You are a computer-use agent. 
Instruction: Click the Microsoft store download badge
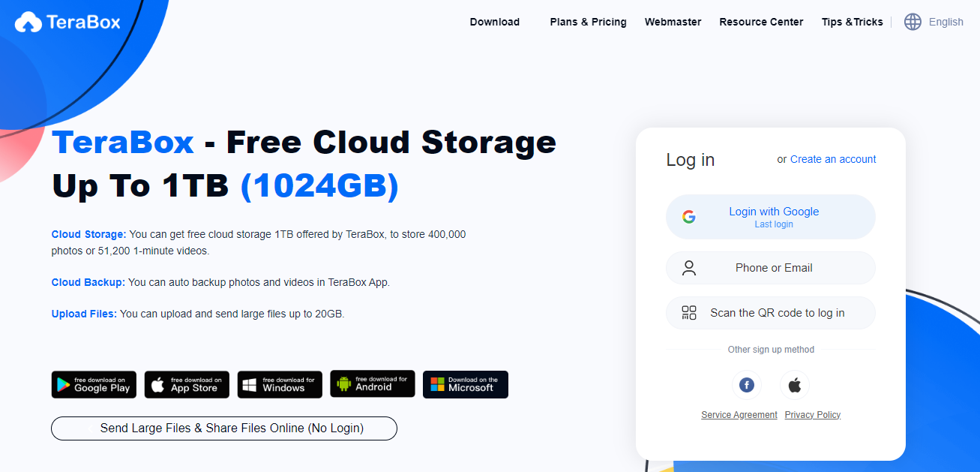[x=466, y=384]
